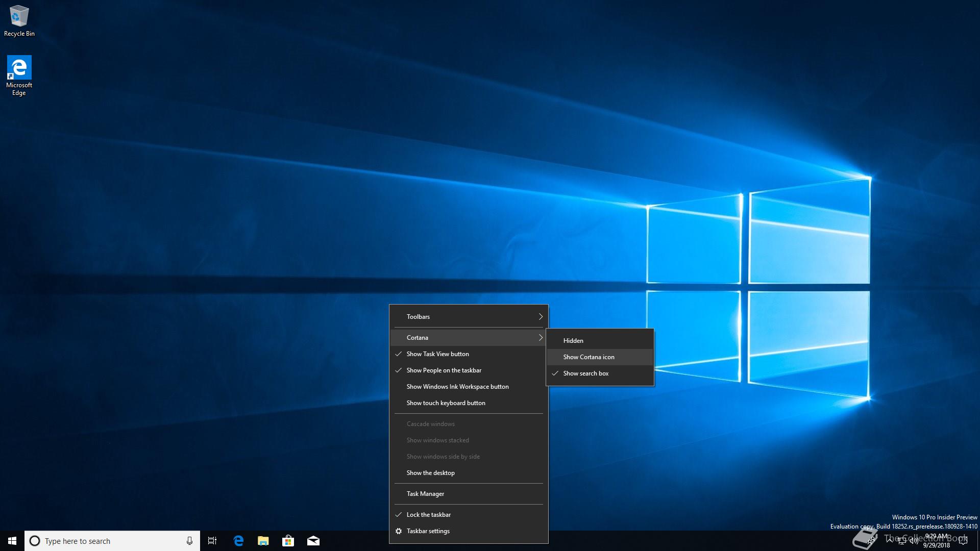Screen dimensions: 980x551
Task: Choose Show Cortana icon option
Action: pyautogui.click(x=600, y=357)
